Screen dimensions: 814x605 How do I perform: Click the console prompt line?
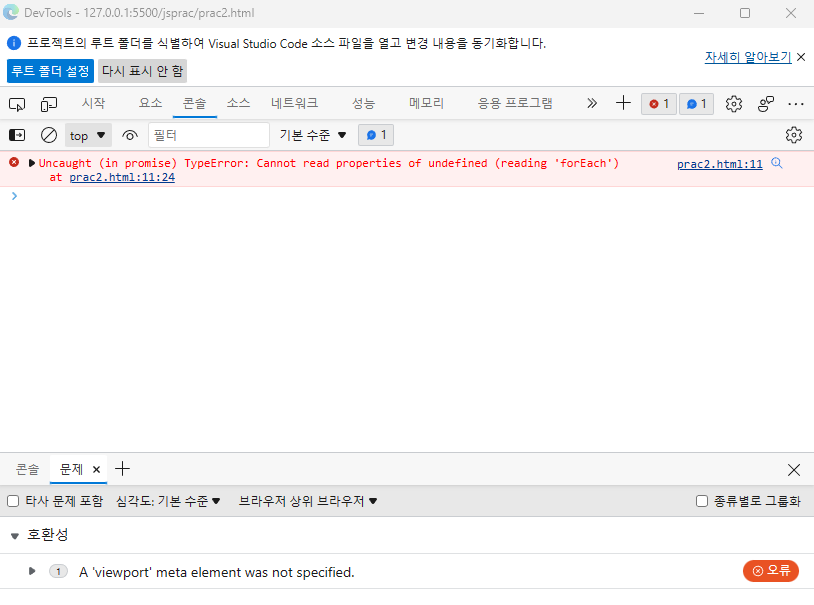tap(407, 196)
